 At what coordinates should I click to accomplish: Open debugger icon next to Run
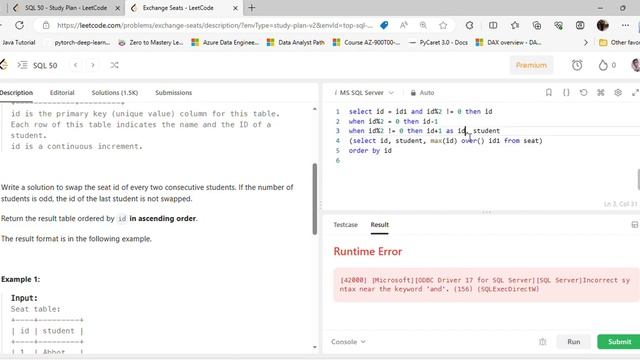coord(542,342)
